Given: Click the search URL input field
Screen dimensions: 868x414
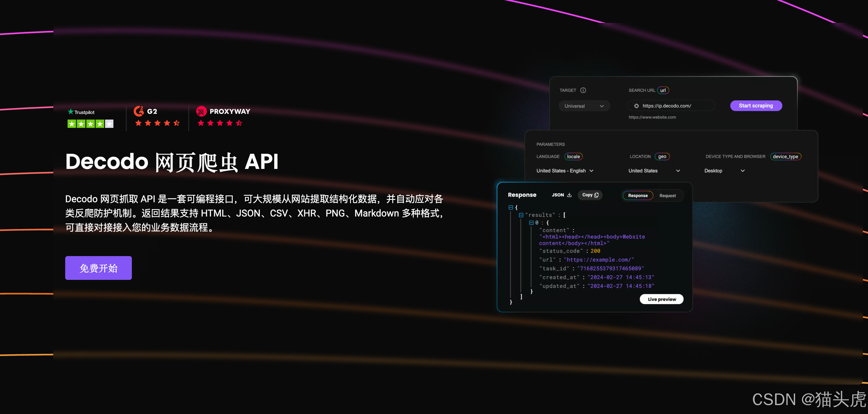Looking at the screenshot, I should (x=671, y=106).
